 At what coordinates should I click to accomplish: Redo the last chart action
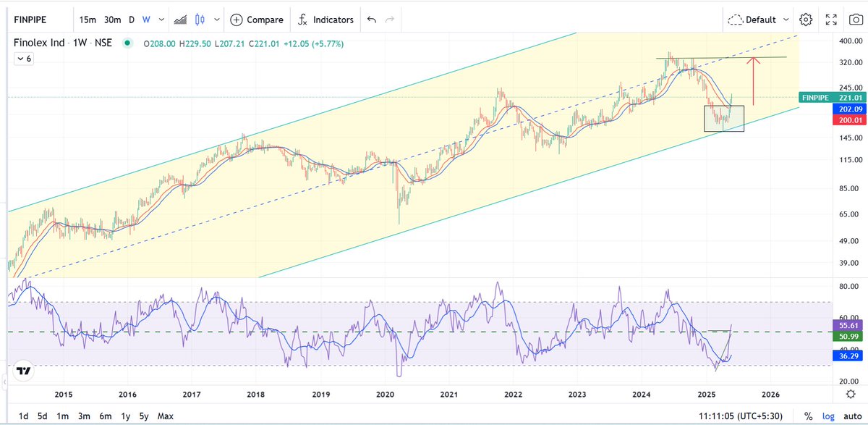click(x=391, y=20)
